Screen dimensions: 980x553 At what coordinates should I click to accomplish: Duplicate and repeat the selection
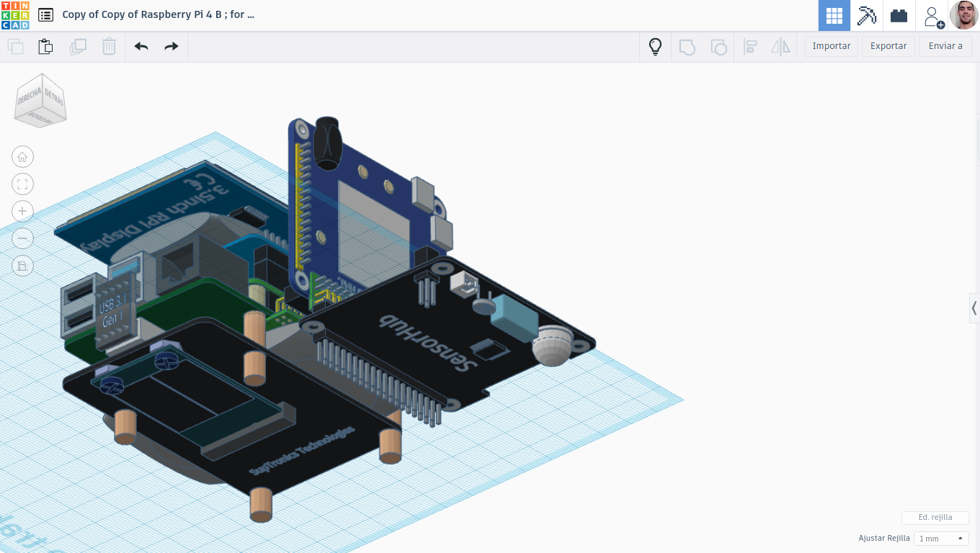tap(77, 47)
